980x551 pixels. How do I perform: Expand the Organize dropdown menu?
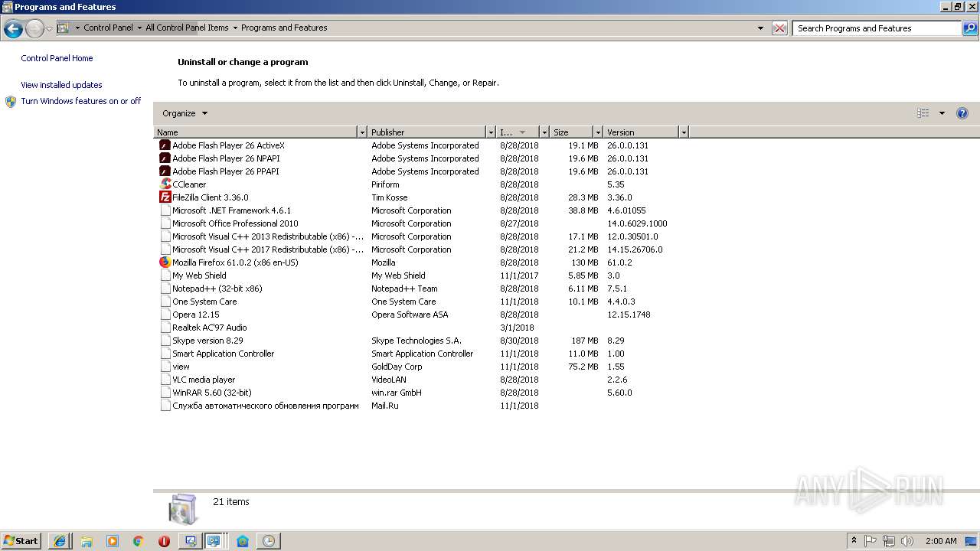coord(185,113)
